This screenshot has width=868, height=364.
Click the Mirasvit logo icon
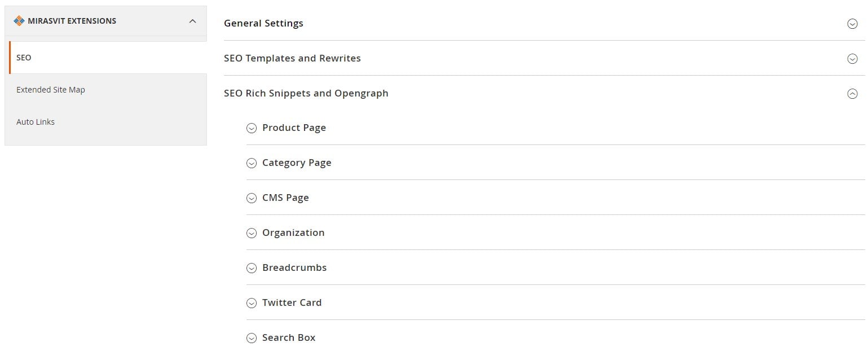[x=19, y=21]
